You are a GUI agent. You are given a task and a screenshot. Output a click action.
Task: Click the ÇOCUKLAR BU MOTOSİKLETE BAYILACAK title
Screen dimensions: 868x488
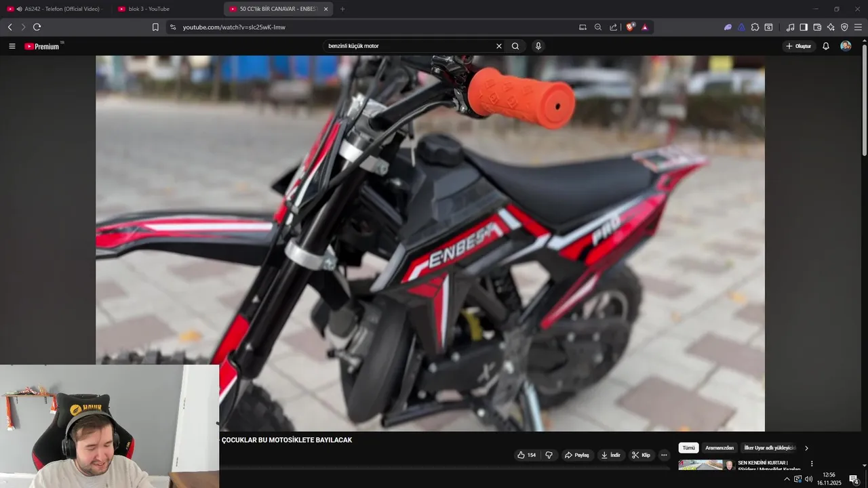pyautogui.click(x=287, y=440)
